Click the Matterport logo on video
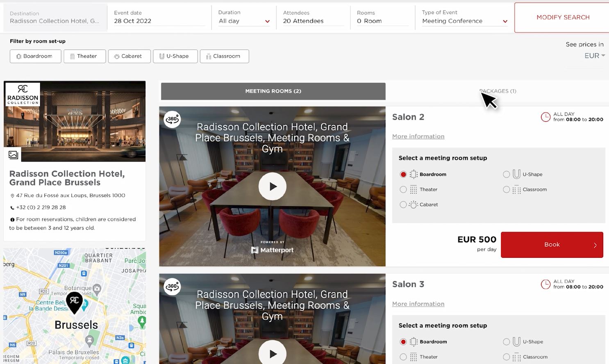This screenshot has width=609, height=364. point(272,250)
